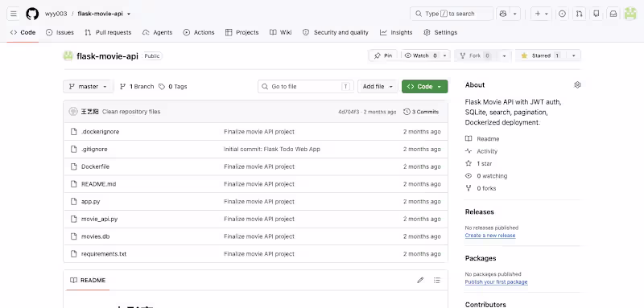Click the Fork button
This screenshot has height=308, width=644.
point(475,55)
